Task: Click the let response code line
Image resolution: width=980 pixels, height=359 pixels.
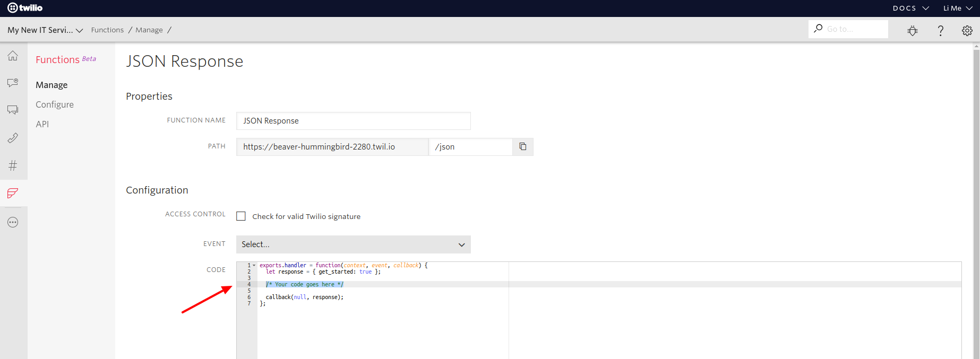Action: coord(323,272)
